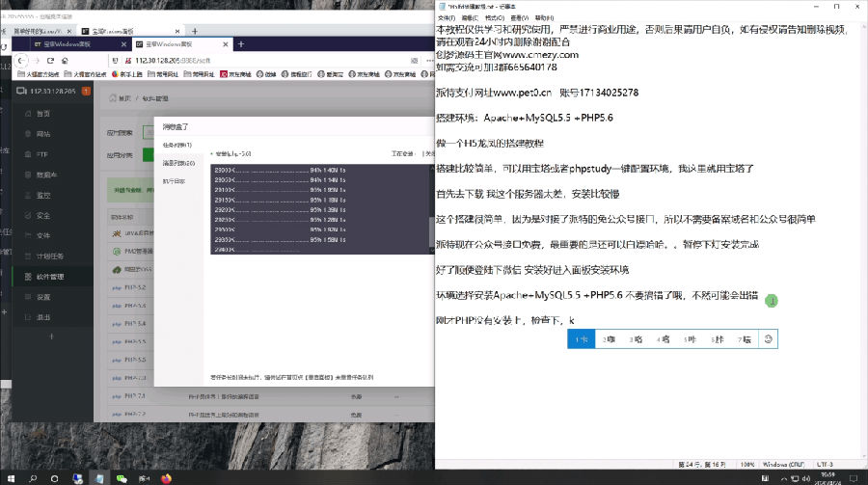Go to 数据库 in the left sidebar
The height and width of the screenshot is (485, 868).
click(46, 175)
